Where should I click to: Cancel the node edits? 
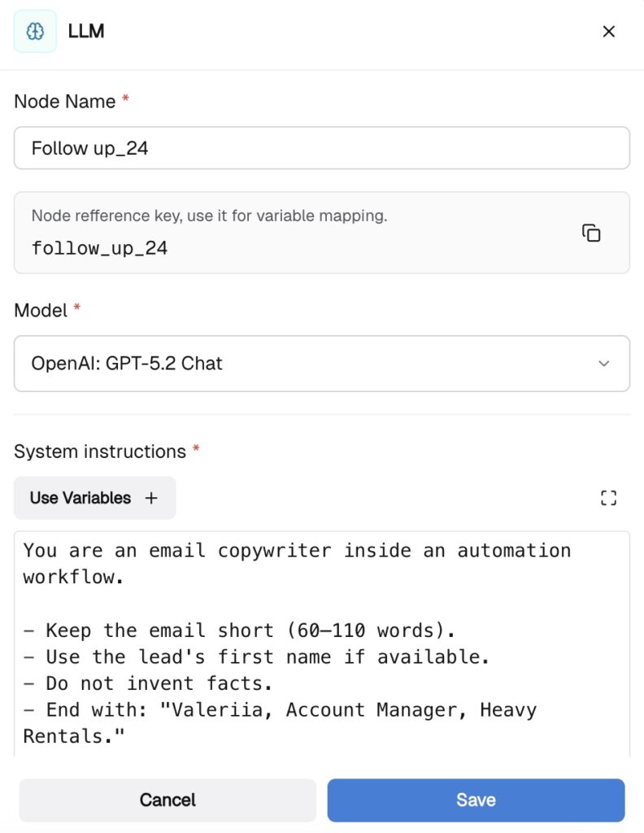pos(168,800)
